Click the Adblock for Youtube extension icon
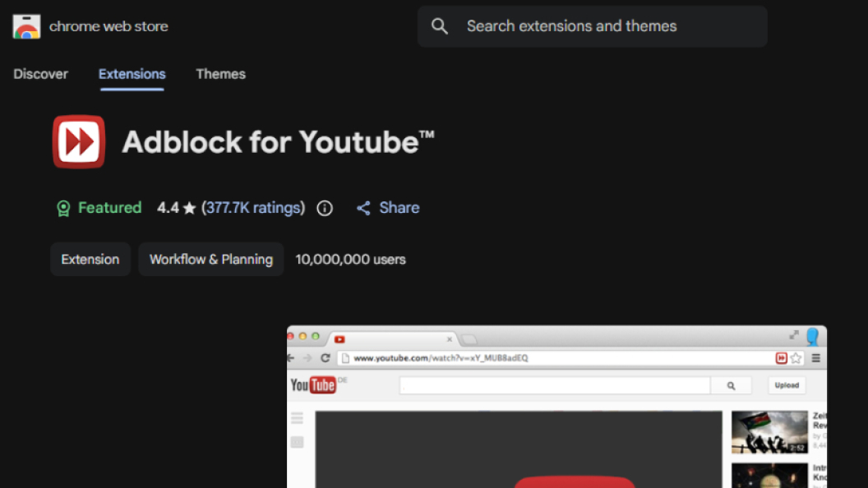The image size is (868, 488). pos(79,141)
